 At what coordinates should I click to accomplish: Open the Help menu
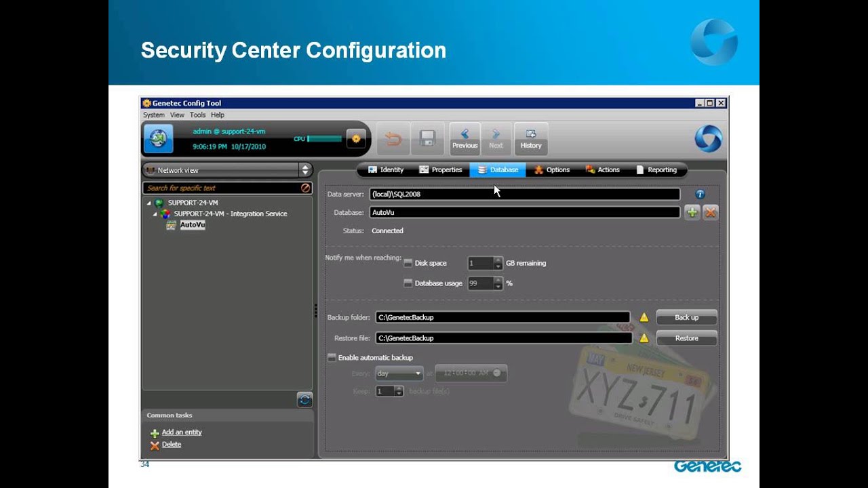point(218,115)
